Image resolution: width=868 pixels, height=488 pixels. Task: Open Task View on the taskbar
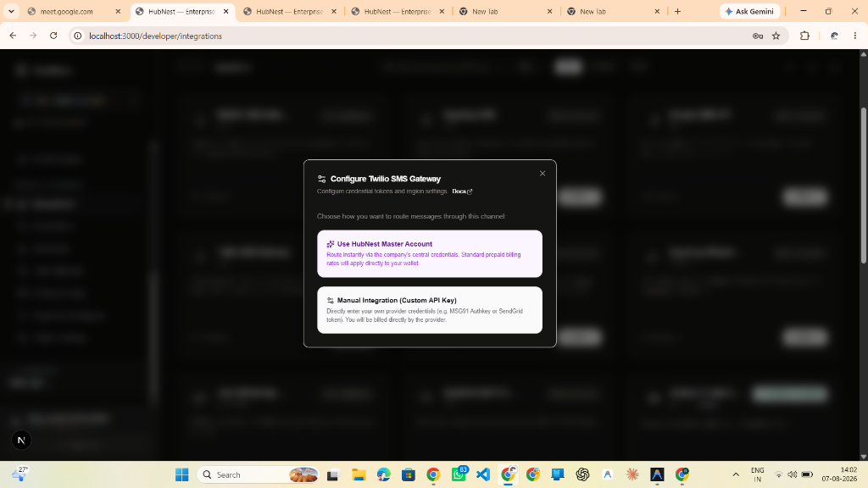click(x=332, y=474)
